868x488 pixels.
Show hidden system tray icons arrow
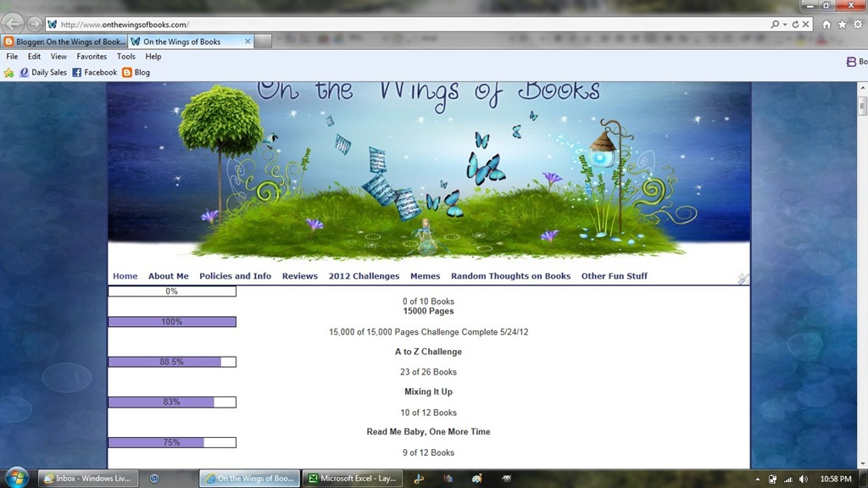coord(757,480)
